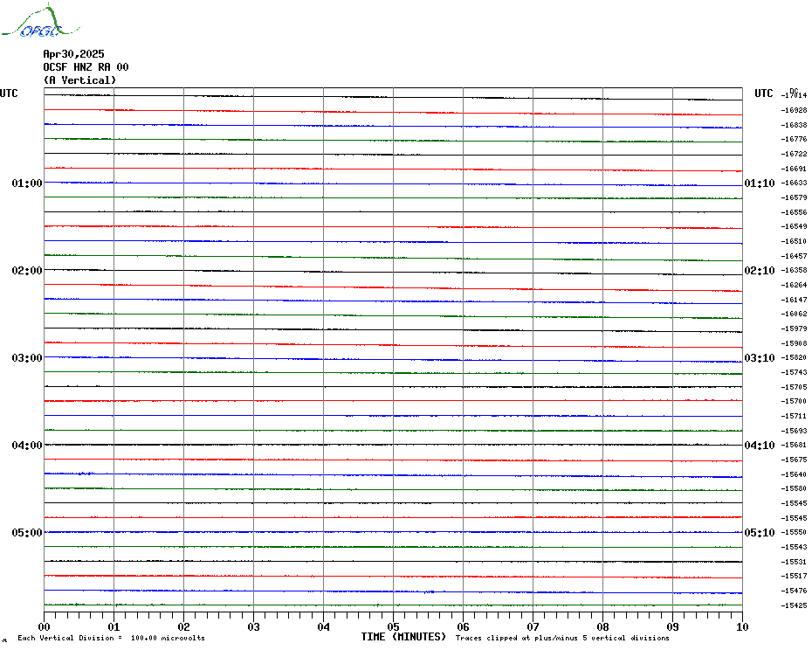Click the -16838 offset value

(x=794, y=125)
